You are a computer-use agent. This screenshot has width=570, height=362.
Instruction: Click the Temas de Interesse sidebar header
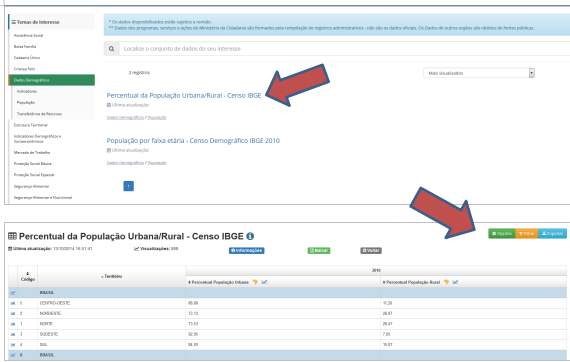click(x=52, y=22)
